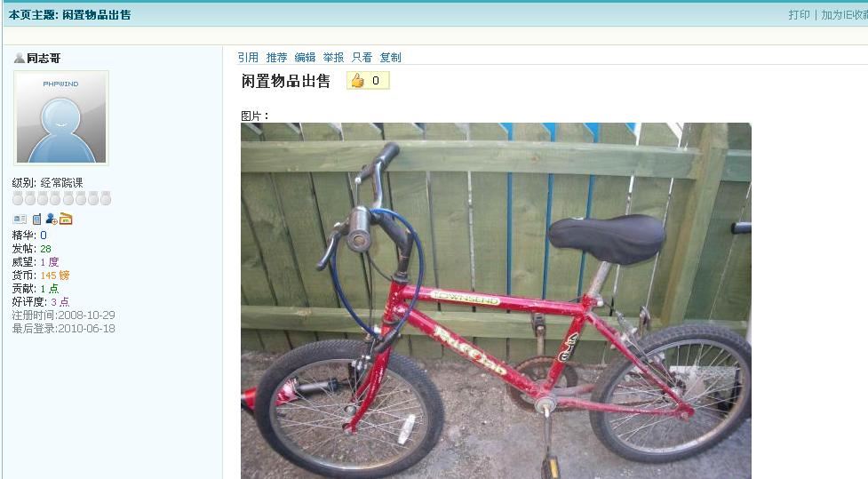Click the red bicycle photo attachment

coord(496,300)
